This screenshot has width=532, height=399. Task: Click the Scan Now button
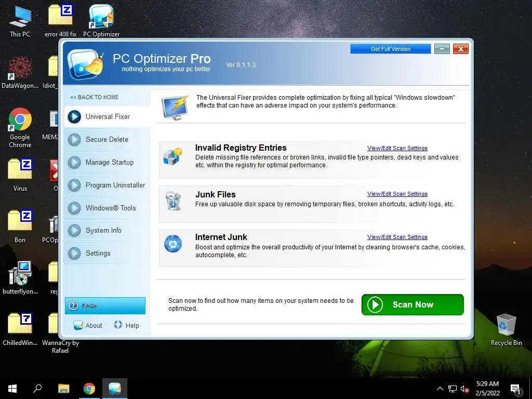tap(413, 304)
